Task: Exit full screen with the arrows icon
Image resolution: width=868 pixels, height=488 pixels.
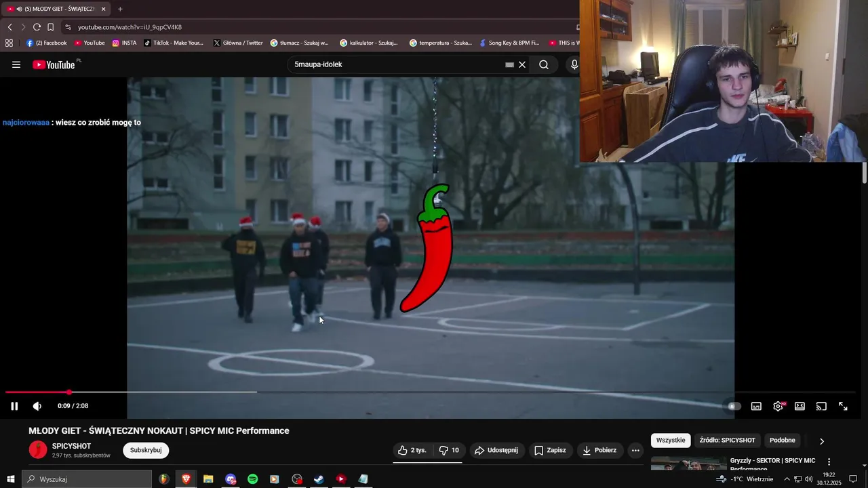Action: click(x=843, y=406)
